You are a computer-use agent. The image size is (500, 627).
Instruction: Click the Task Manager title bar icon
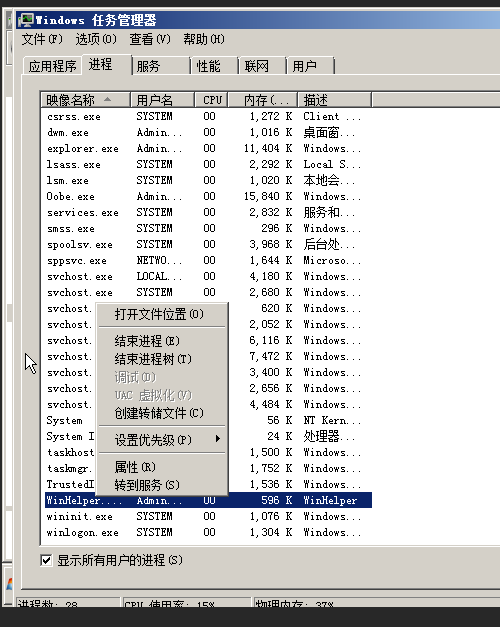(26, 20)
